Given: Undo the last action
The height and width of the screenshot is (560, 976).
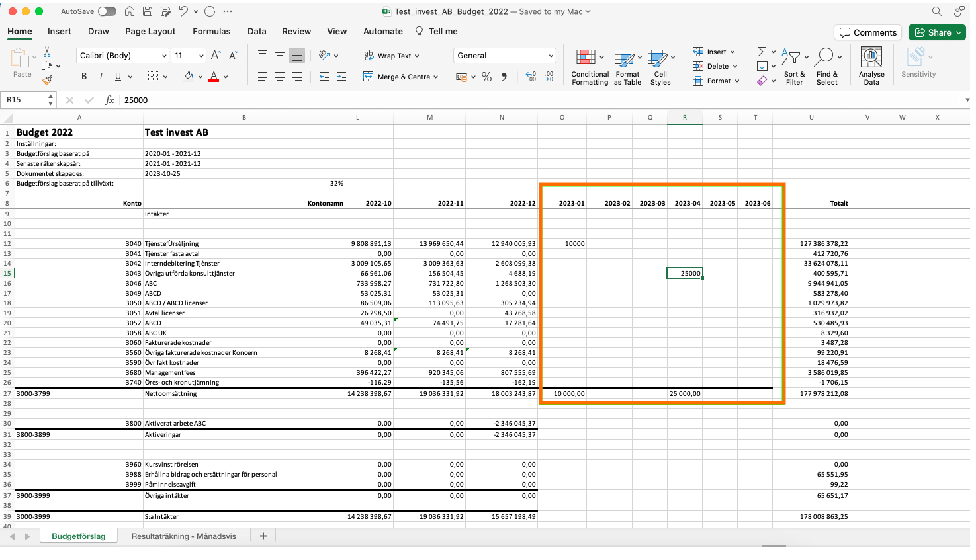Looking at the screenshot, I should [183, 11].
